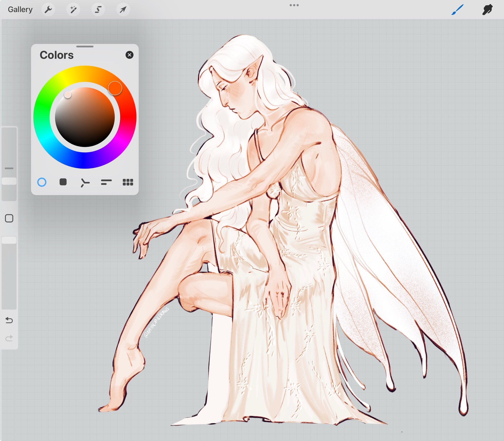Open the Adjustments magic wand menu
Viewport: 504px width, 441px height.
(x=73, y=10)
